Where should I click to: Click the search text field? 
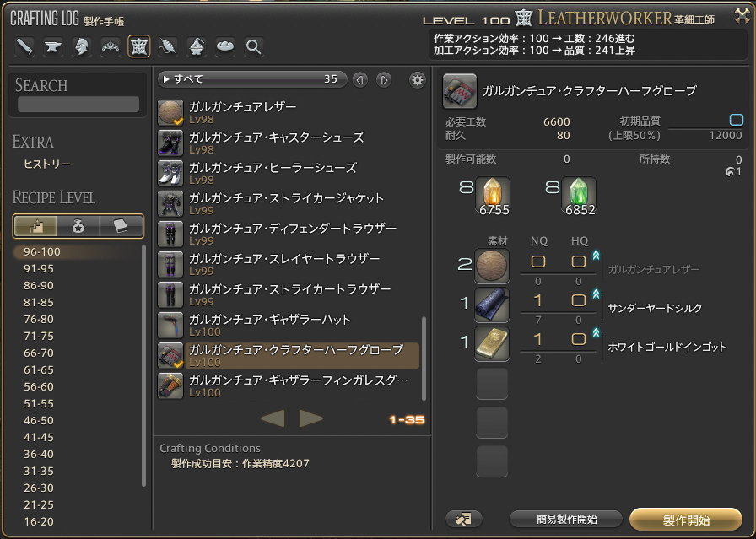tap(78, 104)
